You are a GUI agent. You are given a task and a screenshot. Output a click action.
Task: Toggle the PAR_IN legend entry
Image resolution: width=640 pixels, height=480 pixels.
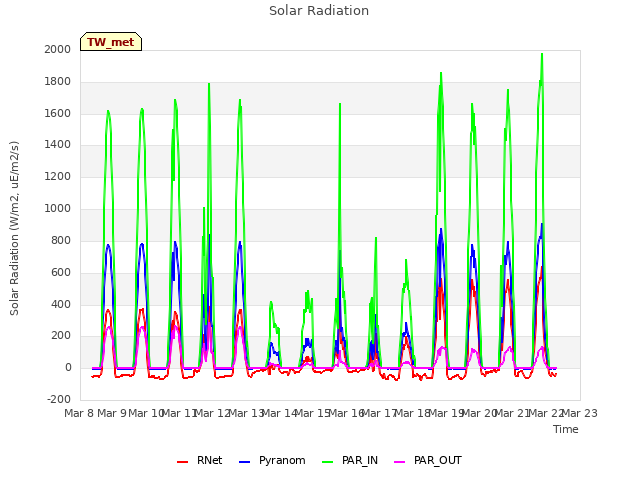[350, 461]
